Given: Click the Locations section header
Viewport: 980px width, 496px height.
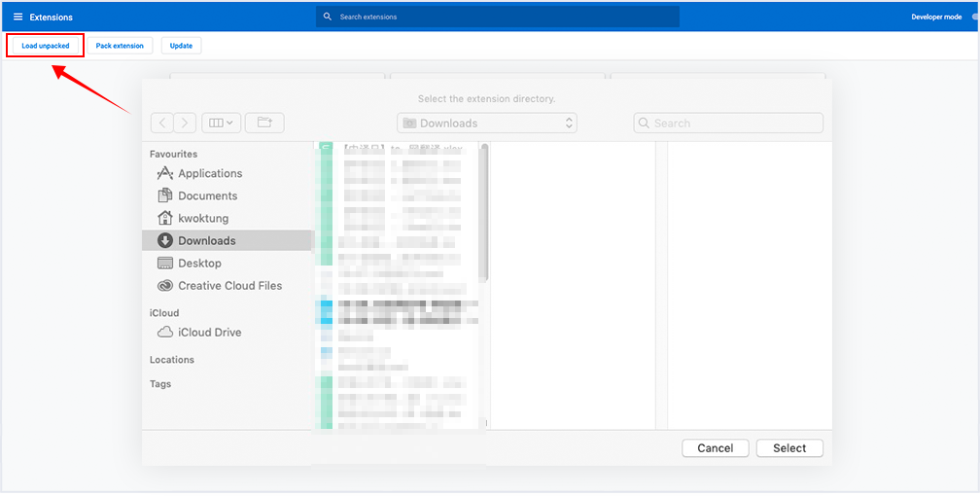Looking at the screenshot, I should 172,360.
